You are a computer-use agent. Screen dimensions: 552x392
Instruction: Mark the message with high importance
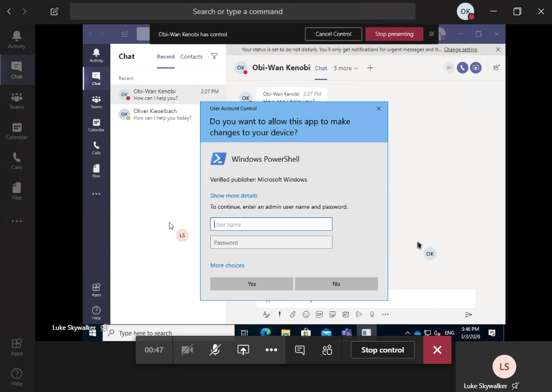tap(280, 314)
